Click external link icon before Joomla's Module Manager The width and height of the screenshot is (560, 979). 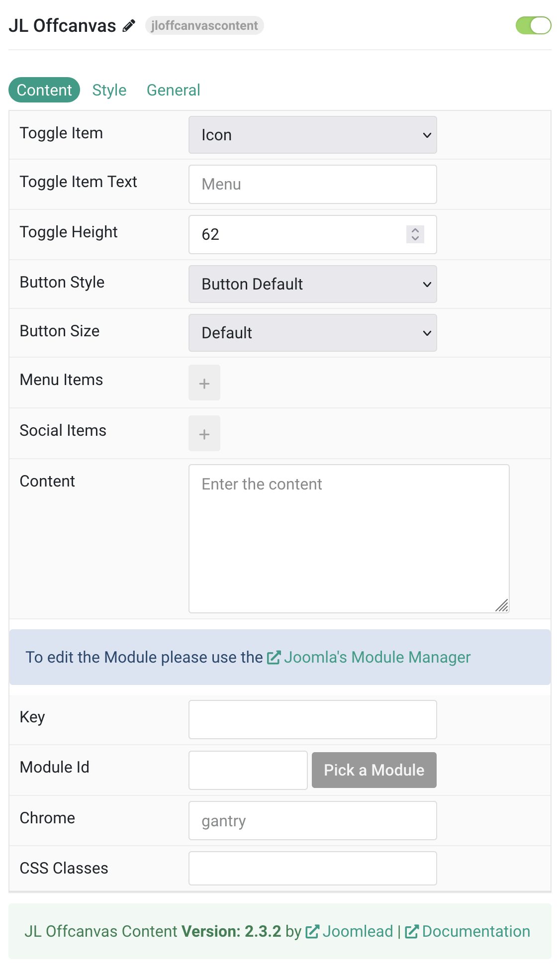(274, 658)
